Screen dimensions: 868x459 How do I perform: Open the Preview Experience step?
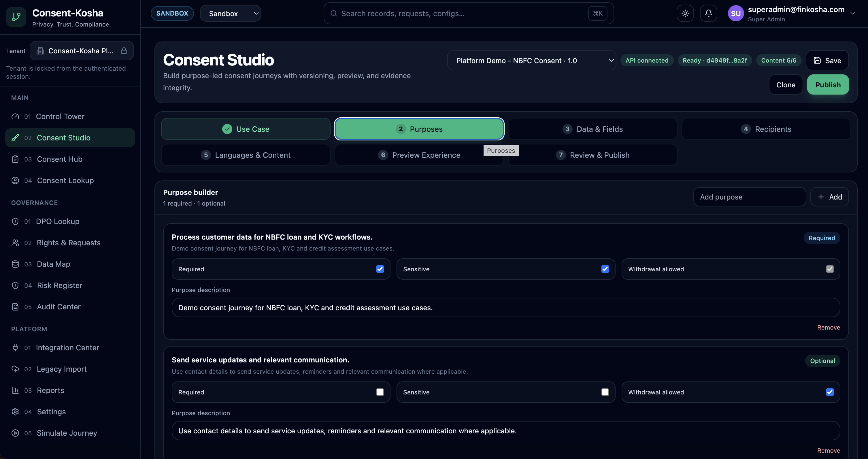419,155
